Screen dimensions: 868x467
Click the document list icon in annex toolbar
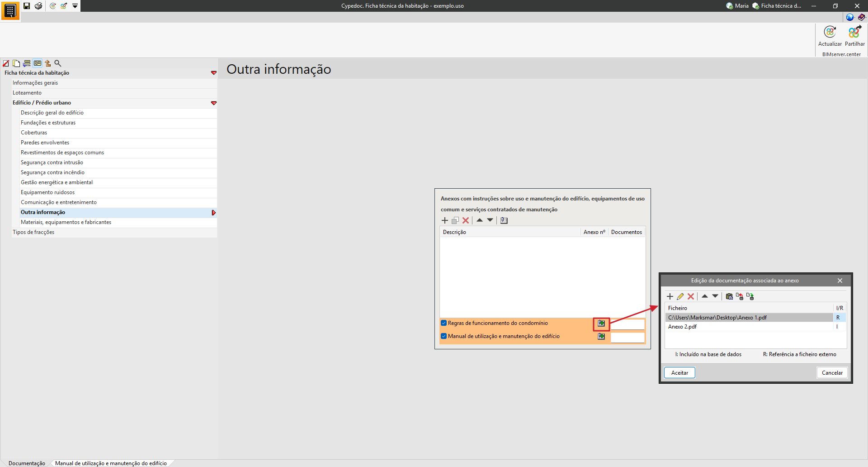504,220
